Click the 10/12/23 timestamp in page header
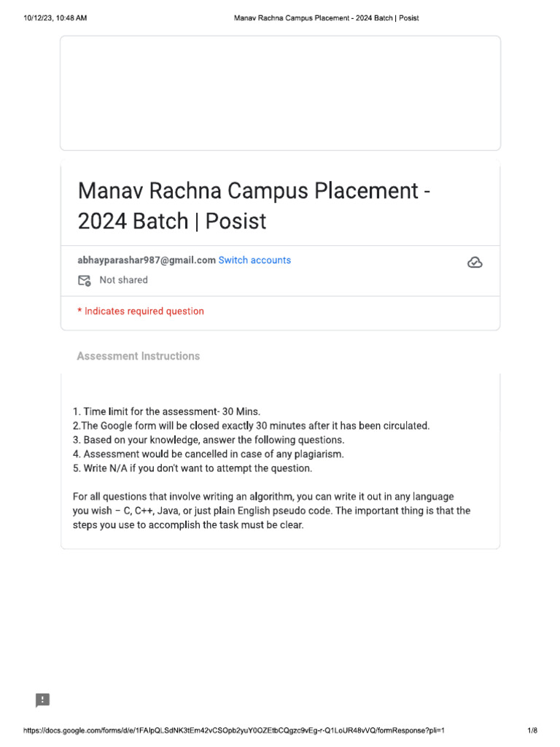560x747 pixels. pyautogui.click(x=55, y=18)
